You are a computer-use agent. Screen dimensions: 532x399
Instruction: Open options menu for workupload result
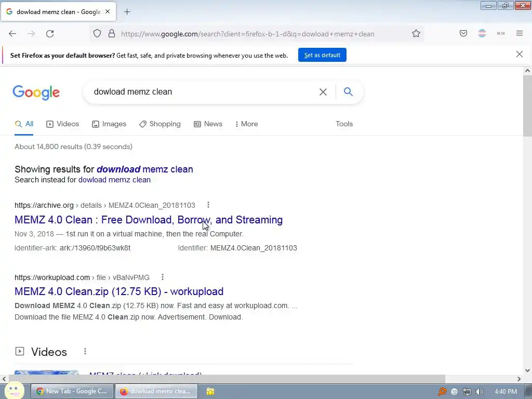[x=163, y=277]
